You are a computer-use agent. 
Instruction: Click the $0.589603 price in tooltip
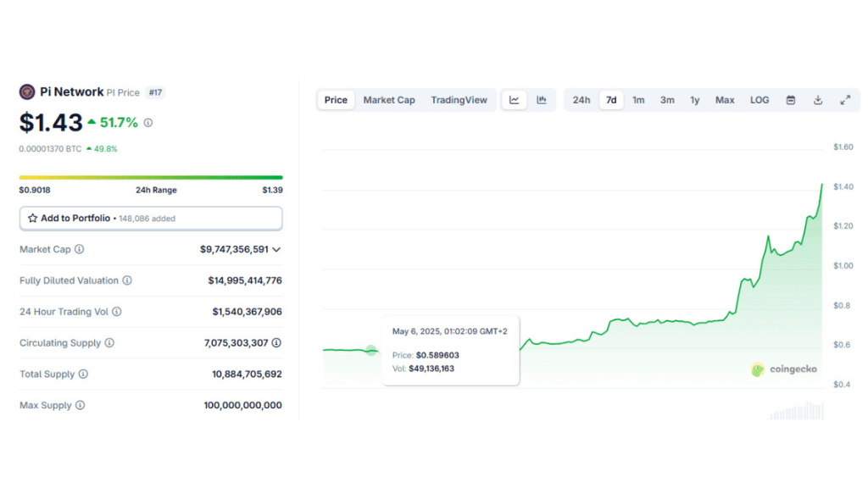point(437,355)
